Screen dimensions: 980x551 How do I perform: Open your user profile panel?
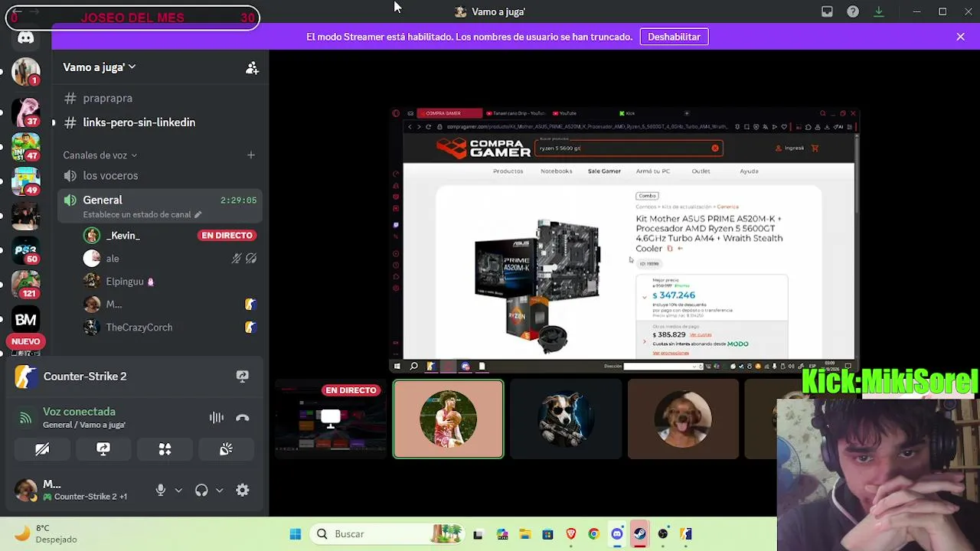click(73, 491)
